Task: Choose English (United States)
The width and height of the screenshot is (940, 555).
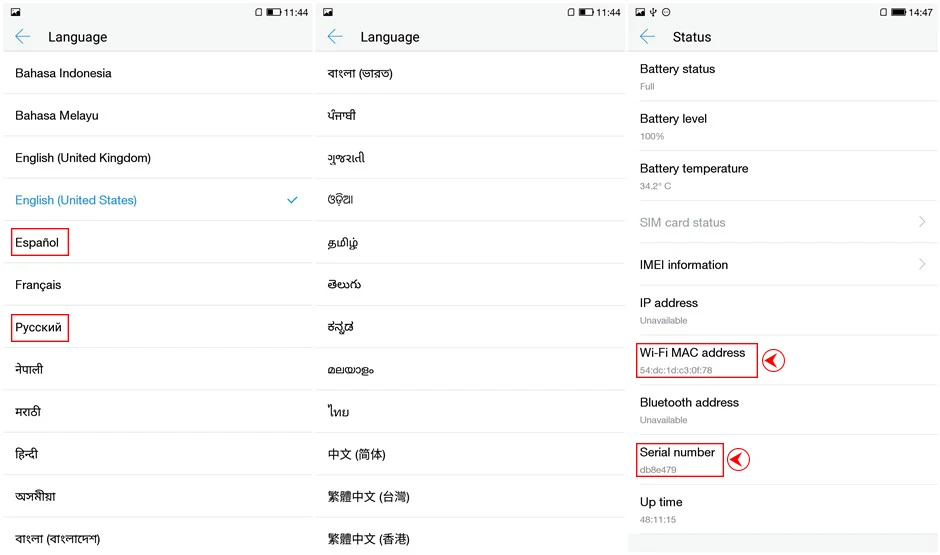Action: tap(158, 200)
